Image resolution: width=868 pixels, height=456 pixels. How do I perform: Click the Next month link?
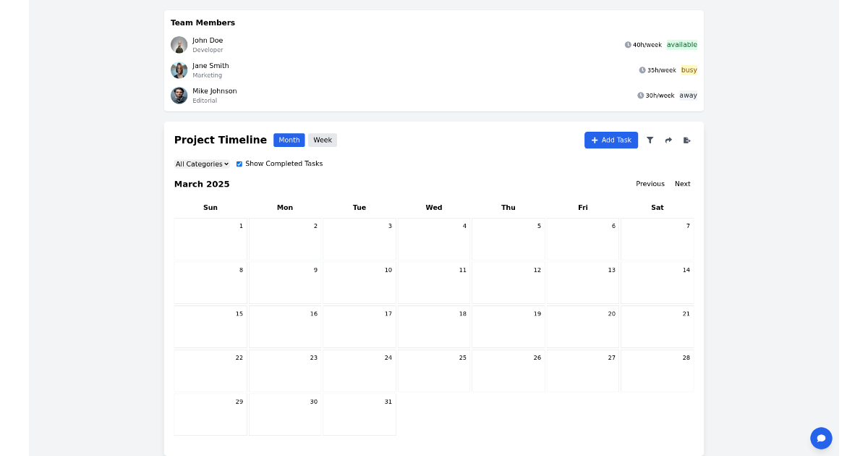tap(682, 183)
